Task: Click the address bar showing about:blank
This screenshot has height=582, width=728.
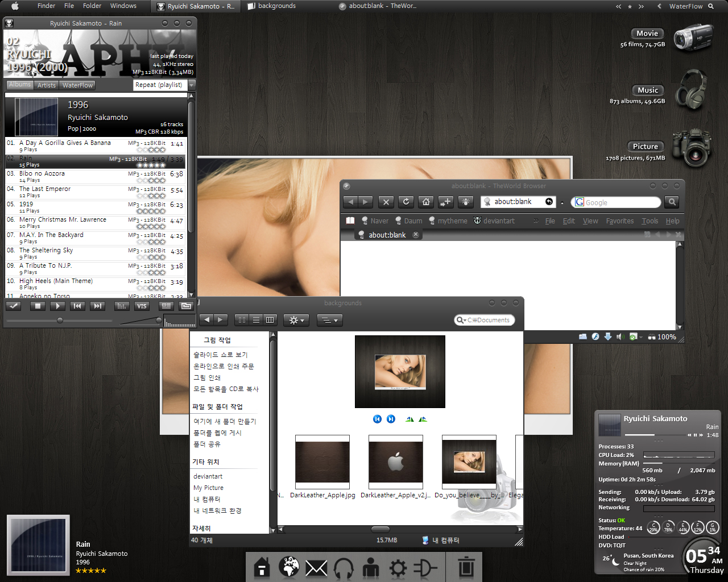Action: tap(518, 202)
